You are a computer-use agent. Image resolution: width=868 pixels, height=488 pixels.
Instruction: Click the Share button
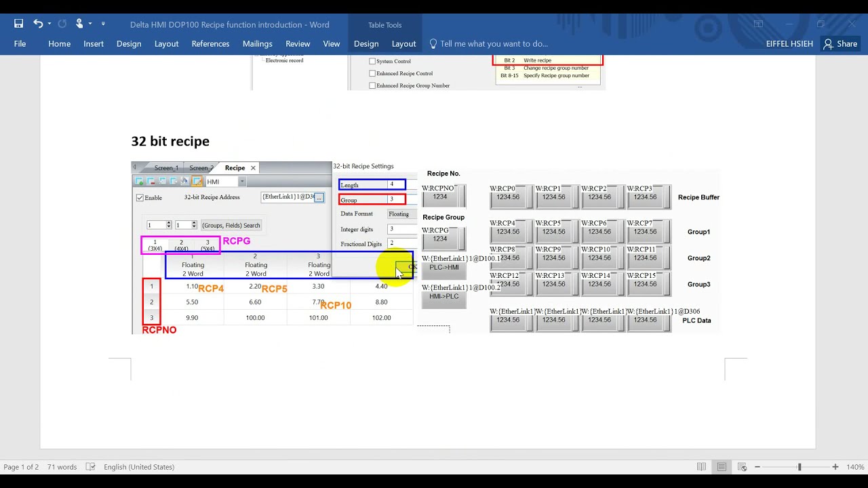point(840,43)
